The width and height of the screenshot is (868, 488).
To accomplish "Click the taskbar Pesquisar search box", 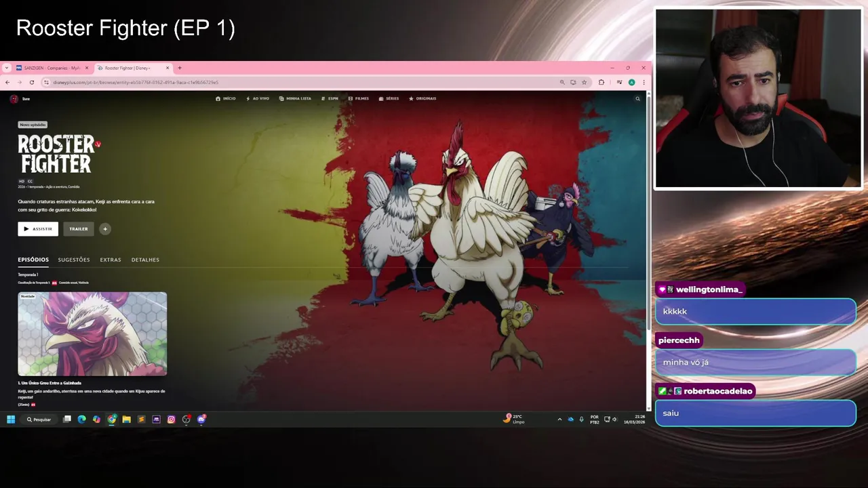I will click(x=39, y=420).
